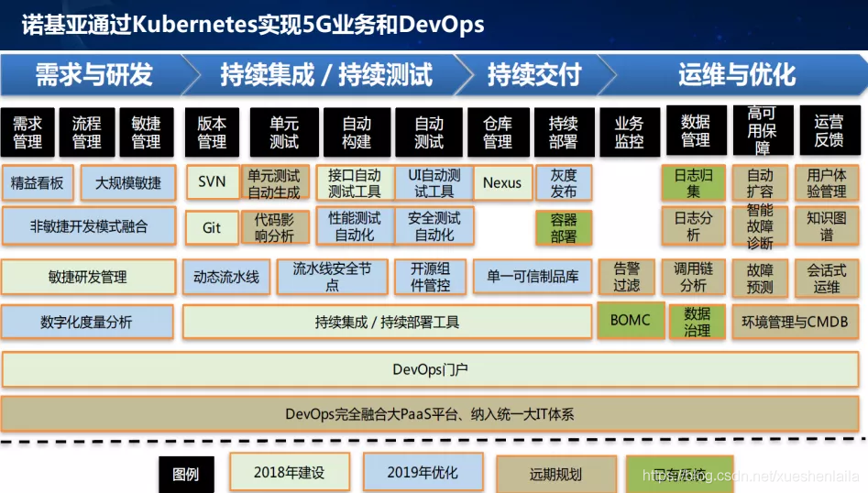Select the 持续集成 / 持续测试 phase header

tap(326, 75)
